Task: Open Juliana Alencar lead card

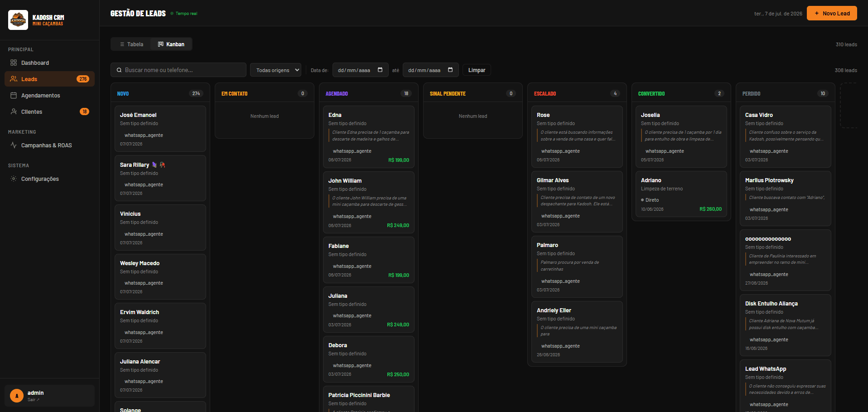Action: pyautogui.click(x=160, y=375)
